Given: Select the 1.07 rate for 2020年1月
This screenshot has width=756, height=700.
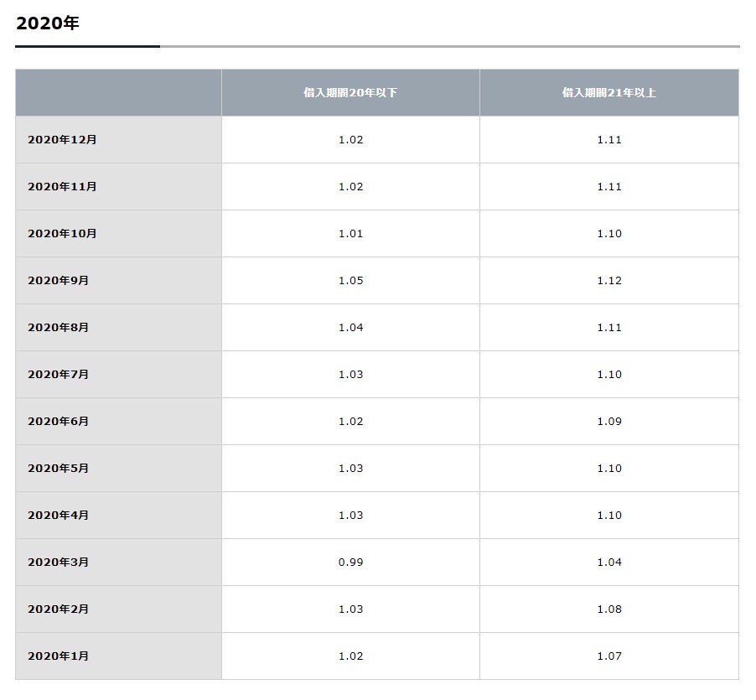Looking at the screenshot, I should point(609,656).
